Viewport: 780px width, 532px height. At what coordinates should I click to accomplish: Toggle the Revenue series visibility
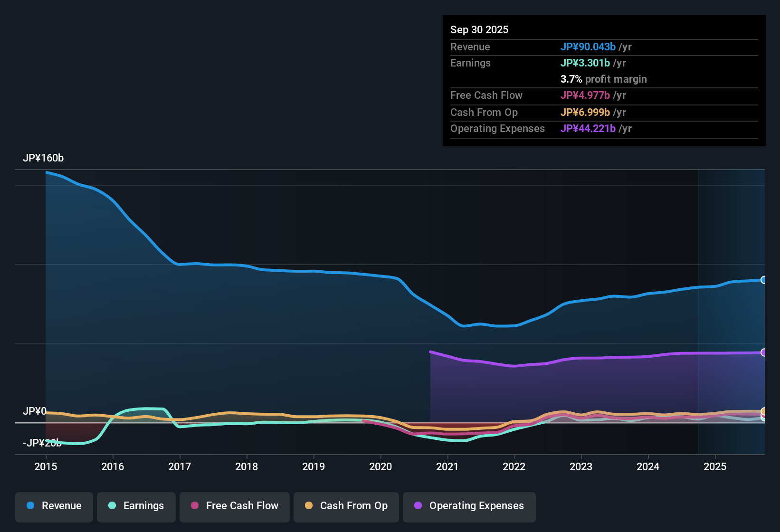54,506
